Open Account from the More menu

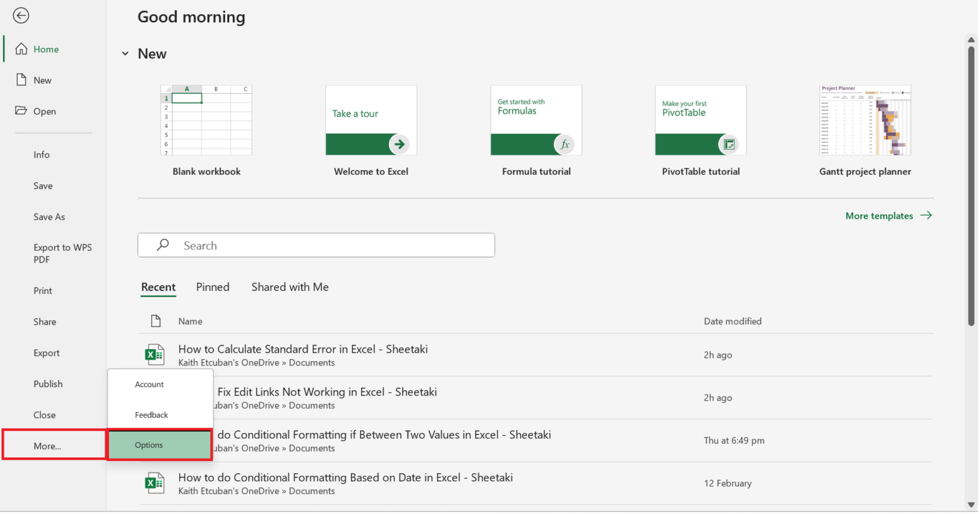pos(149,384)
